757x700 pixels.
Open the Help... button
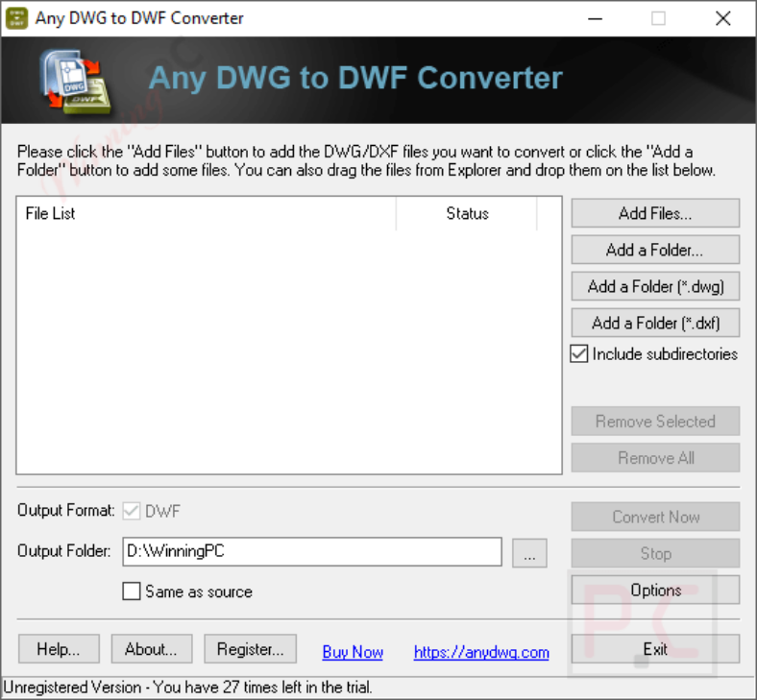(x=59, y=649)
